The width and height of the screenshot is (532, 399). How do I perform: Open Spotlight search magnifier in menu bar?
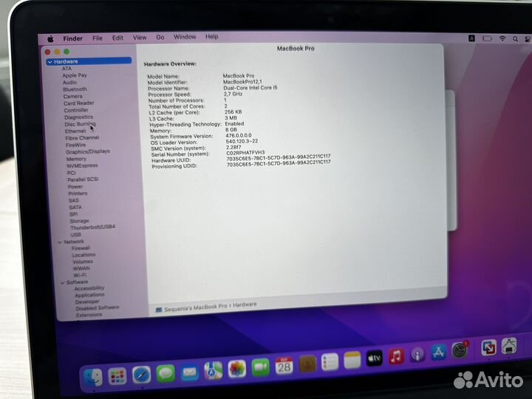click(x=515, y=38)
